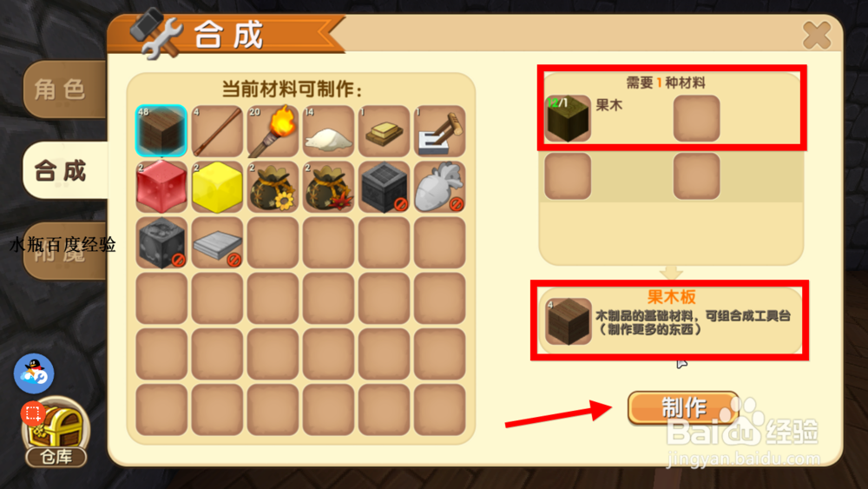Close the crafting window
868x489 pixels.
(817, 36)
